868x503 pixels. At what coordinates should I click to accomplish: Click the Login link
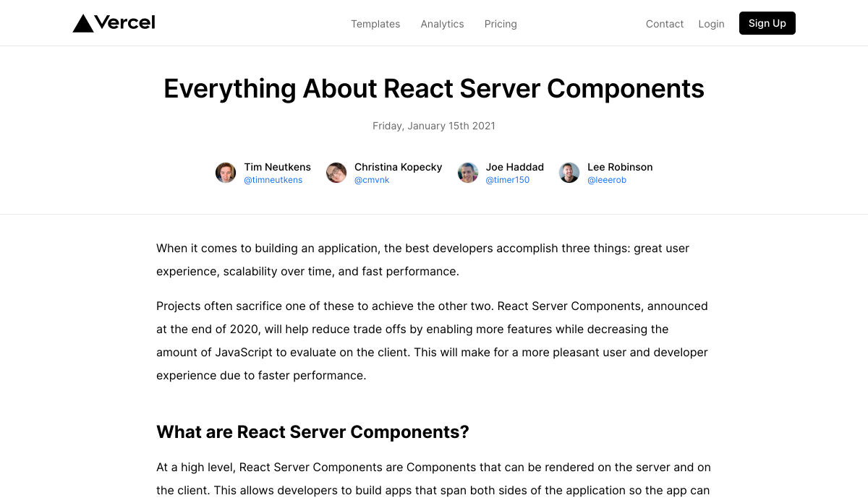[711, 24]
